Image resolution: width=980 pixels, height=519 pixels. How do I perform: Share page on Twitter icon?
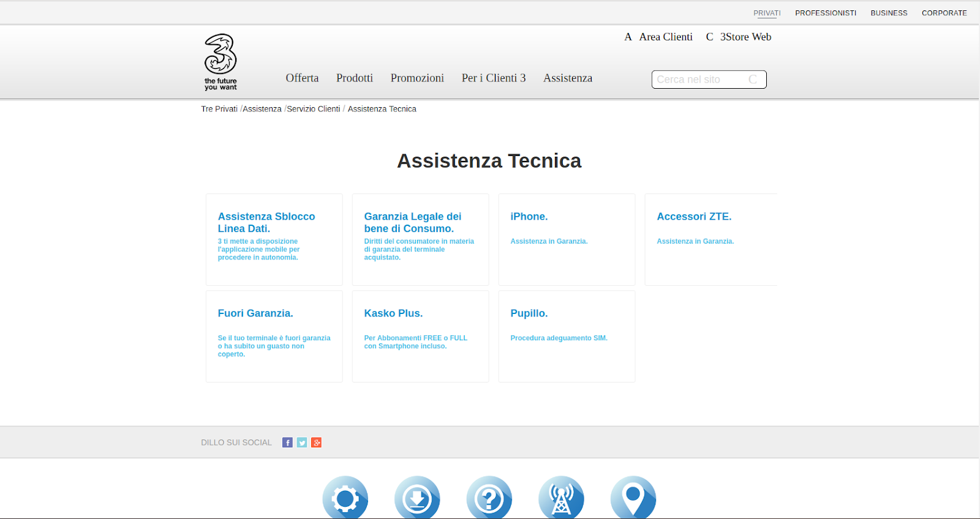coord(302,442)
